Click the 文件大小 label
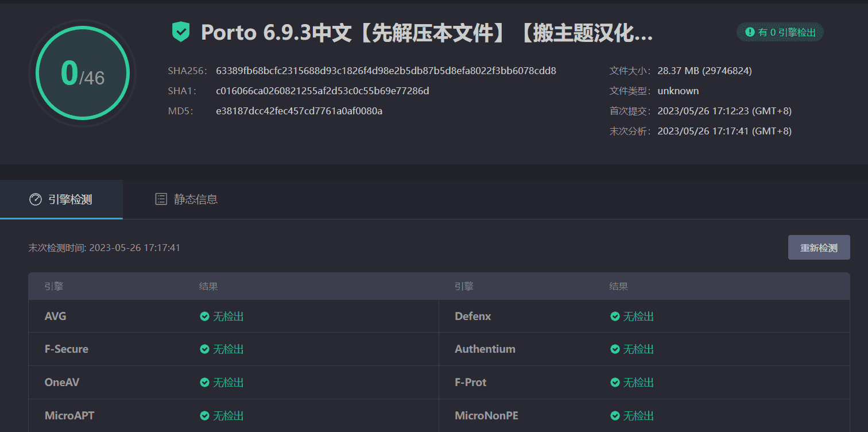 tap(630, 71)
